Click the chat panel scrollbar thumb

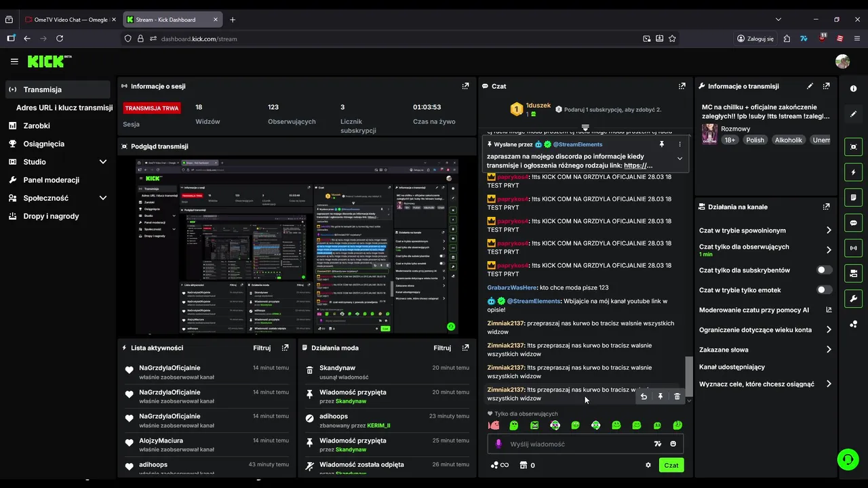tap(689, 375)
